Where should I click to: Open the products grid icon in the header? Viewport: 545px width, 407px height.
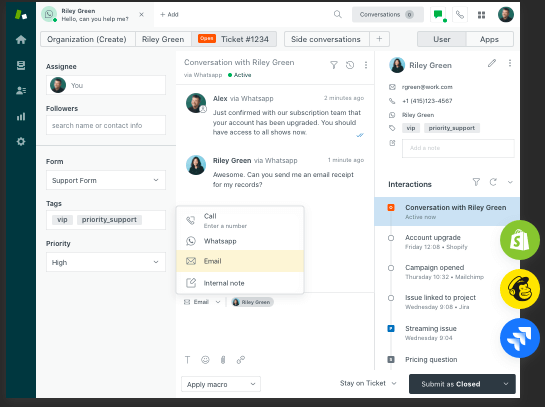481,15
